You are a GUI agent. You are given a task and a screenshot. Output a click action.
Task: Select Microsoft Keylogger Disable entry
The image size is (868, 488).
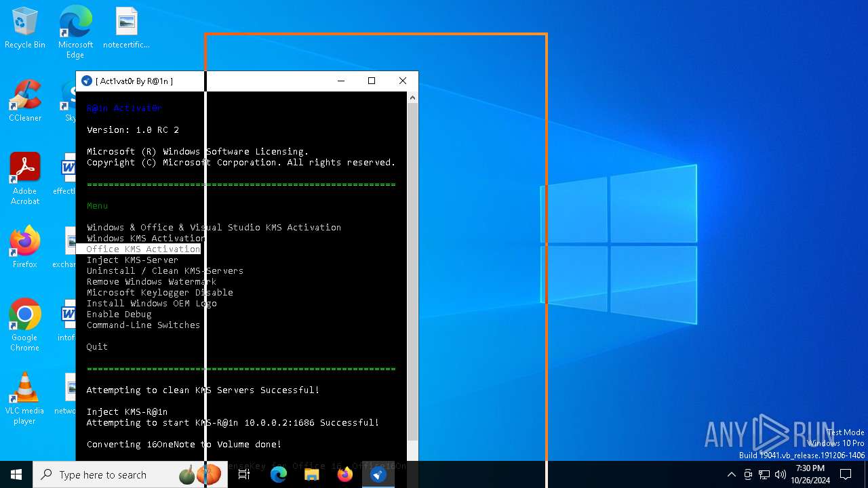point(159,292)
